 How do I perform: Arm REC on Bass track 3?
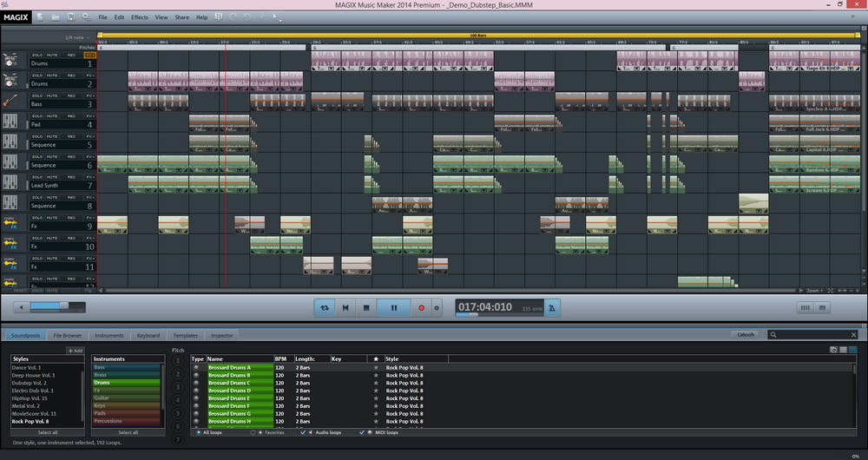[71, 95]
